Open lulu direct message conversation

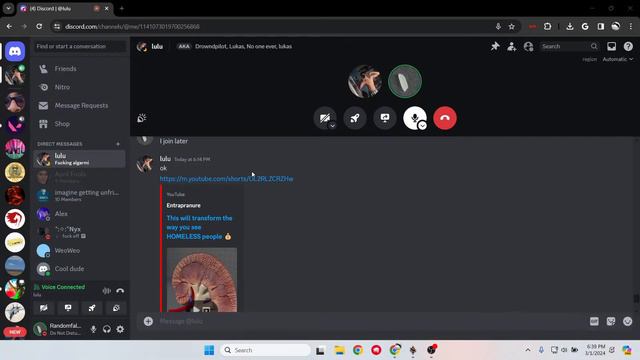point(79,159)
